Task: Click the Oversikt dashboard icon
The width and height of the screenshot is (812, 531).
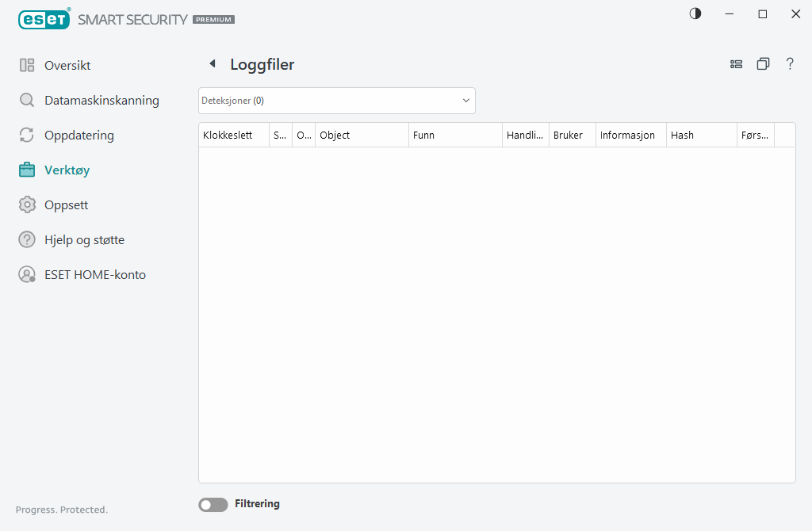Action: click(27, 66)
